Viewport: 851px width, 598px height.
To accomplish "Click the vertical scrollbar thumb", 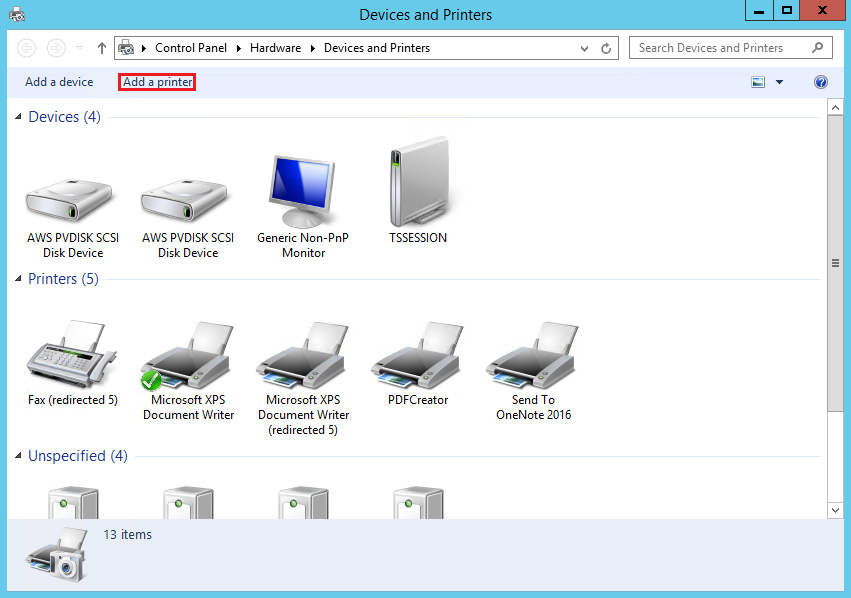I will pyautogui.click(x=835, y=263).
